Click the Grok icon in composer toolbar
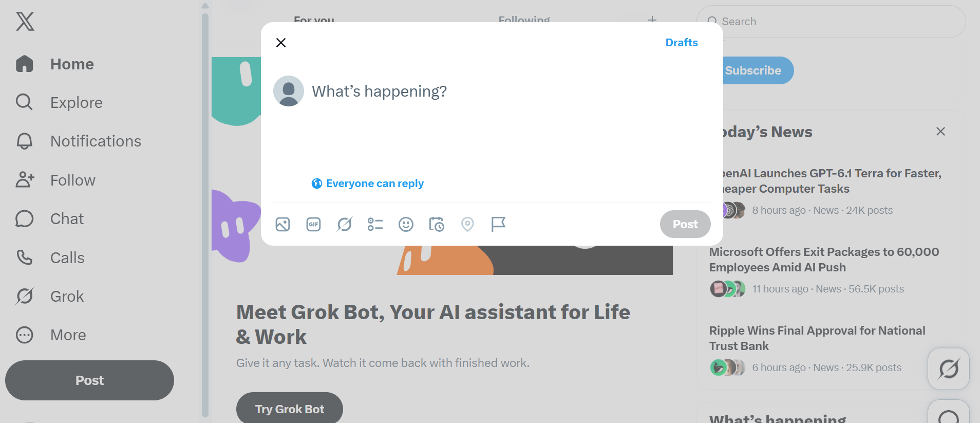 click(x=344, y=225)
